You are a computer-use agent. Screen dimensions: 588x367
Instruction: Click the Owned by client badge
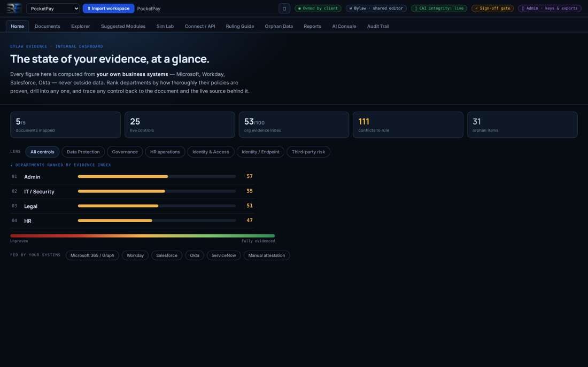point(318,8)
